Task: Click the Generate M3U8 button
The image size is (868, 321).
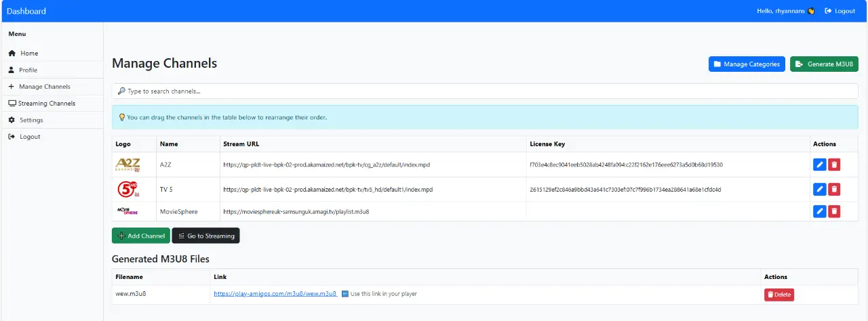Action: pyautogui.click(x=824, y=64)
